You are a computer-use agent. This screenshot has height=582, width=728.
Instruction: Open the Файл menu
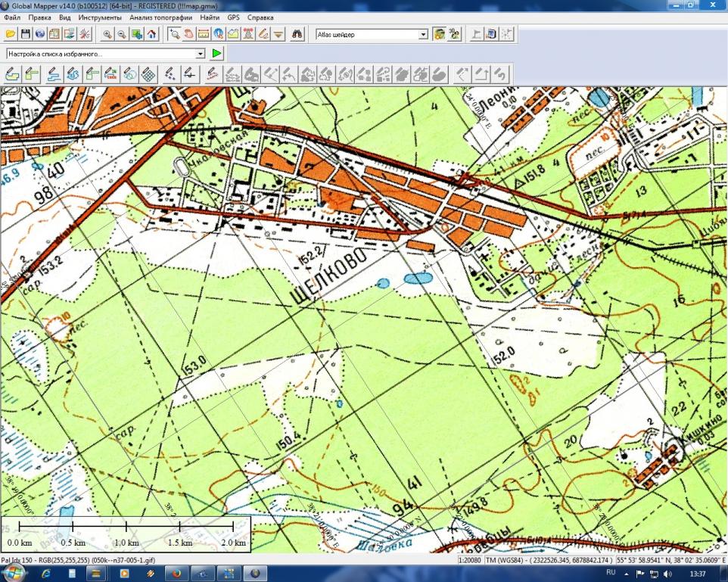[12, 17]
